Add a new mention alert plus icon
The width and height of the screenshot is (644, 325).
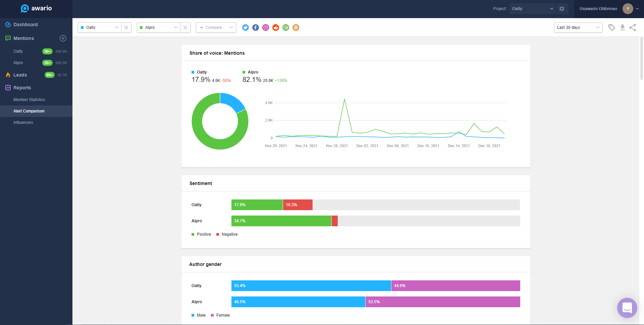(63, 38)
